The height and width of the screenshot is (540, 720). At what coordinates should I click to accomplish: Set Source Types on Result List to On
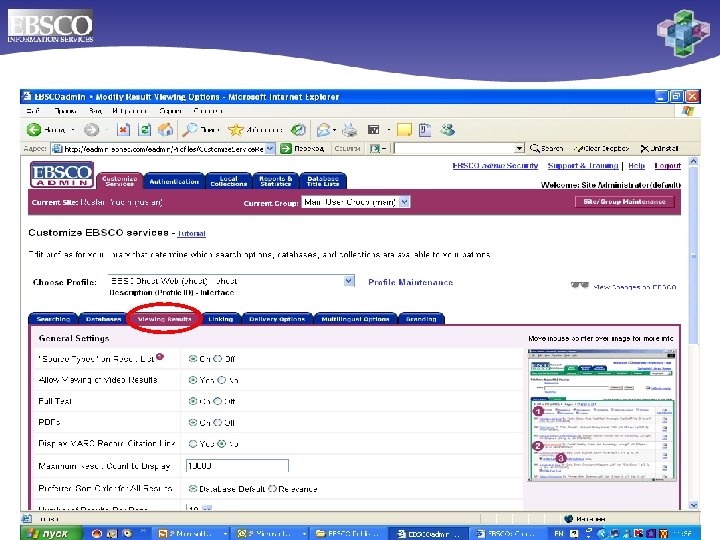click(193, 359)
